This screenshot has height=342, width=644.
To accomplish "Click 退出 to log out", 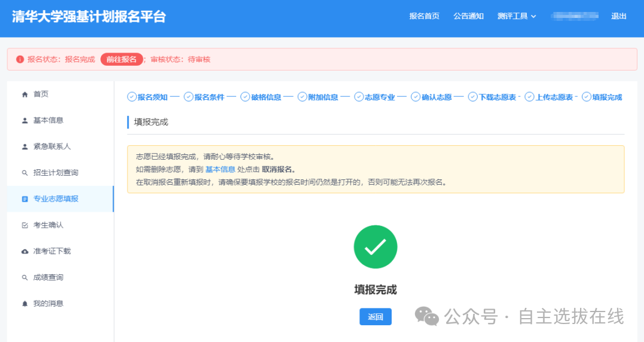I will (618, 16).
